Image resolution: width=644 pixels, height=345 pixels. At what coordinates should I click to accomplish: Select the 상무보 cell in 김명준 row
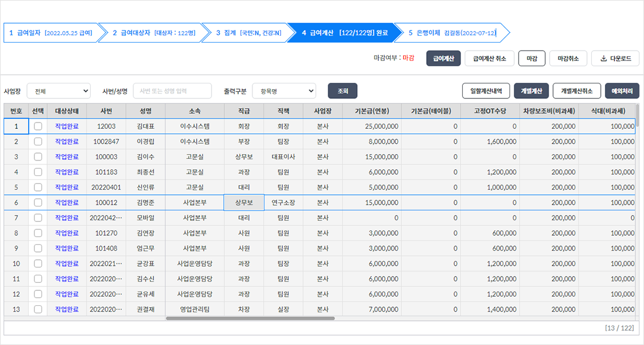(x=244, y=202)
